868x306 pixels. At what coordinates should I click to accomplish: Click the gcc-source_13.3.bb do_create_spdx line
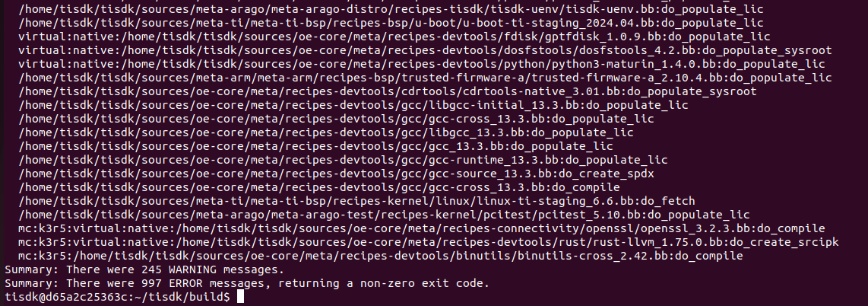337,174
